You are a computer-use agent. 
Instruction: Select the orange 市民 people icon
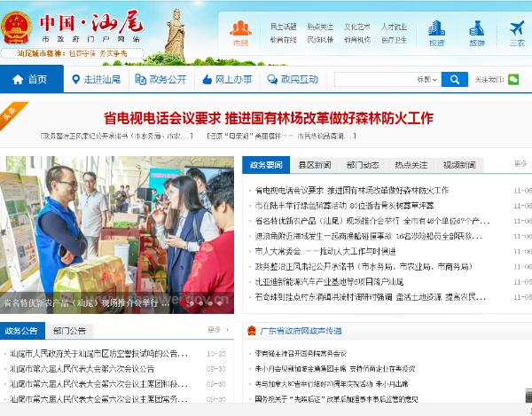point(240,27)
